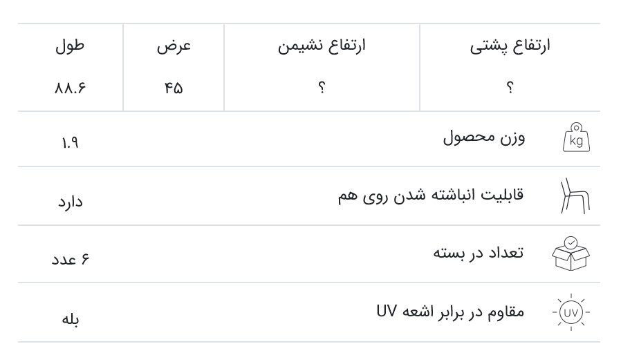The height and width of the screenshot is (364, 621).
Task: Click the 'وزن محصول' label
Action: coord(483,137)
